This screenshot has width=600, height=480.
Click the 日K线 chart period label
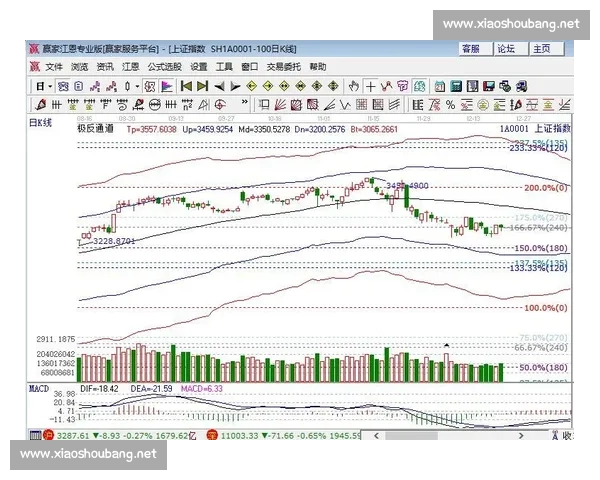pos(41,121)
